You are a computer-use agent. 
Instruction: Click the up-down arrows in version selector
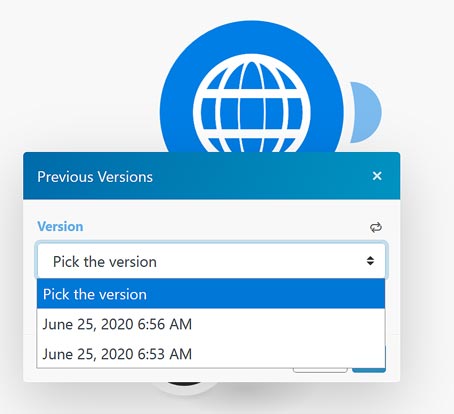pyautogui.click(x=370, y=261)
